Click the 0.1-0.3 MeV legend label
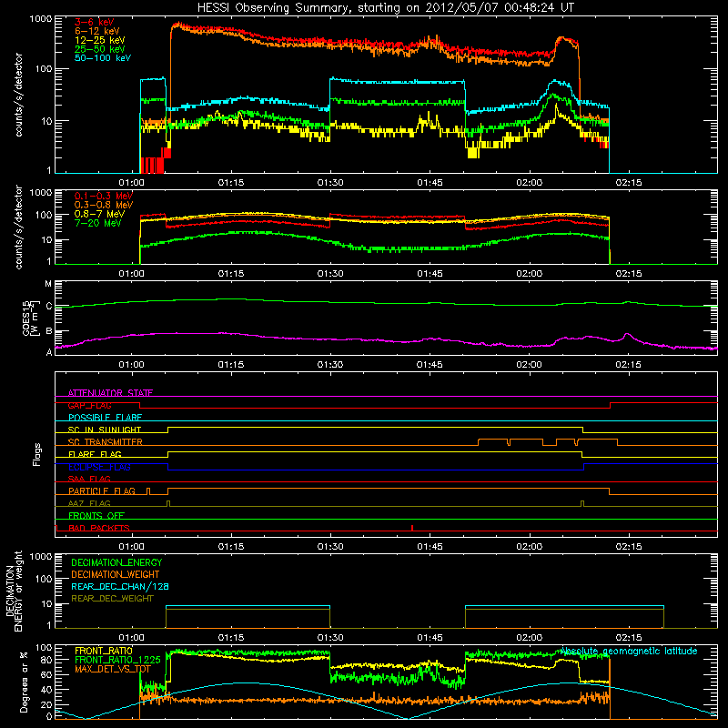This screenshot has height=728, width=728. pyautogui.click(x=104, y=196)
